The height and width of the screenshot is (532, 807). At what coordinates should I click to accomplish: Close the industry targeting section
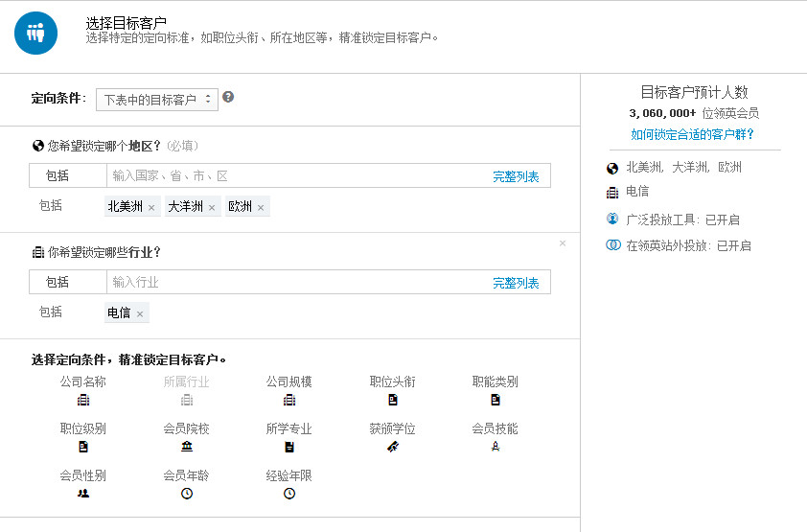click(x=563, y=243)
